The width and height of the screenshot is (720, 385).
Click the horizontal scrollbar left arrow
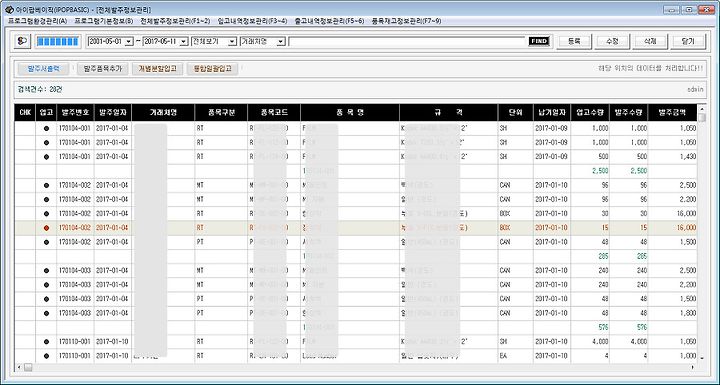tap(19, 368)
